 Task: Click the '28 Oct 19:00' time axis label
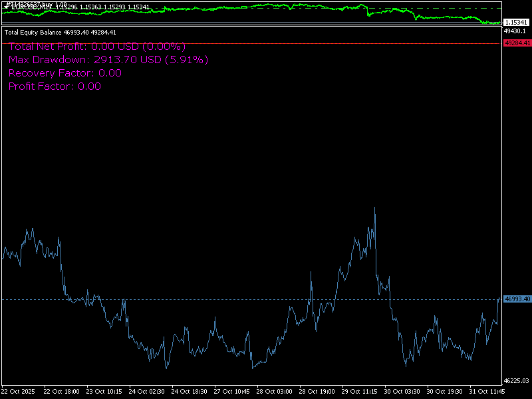317,392
